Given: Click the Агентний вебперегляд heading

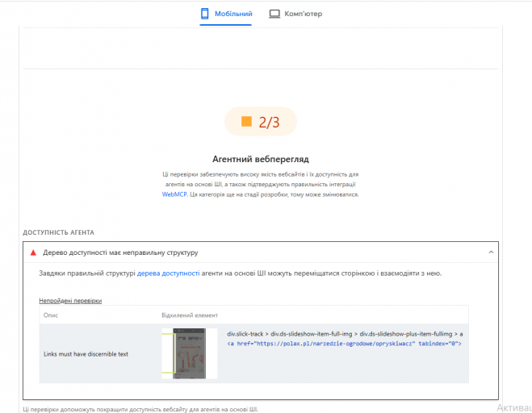Looking at the screenshot, I should (261, 159).
